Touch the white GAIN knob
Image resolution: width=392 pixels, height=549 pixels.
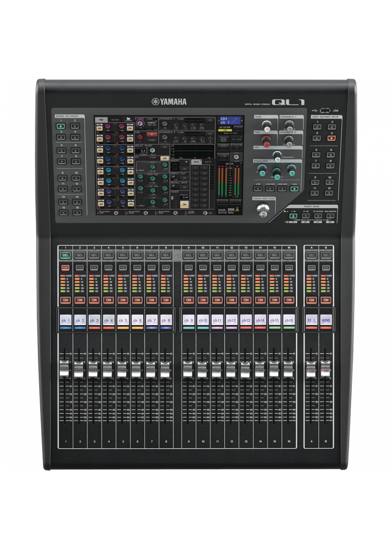[x=267, y=127]
